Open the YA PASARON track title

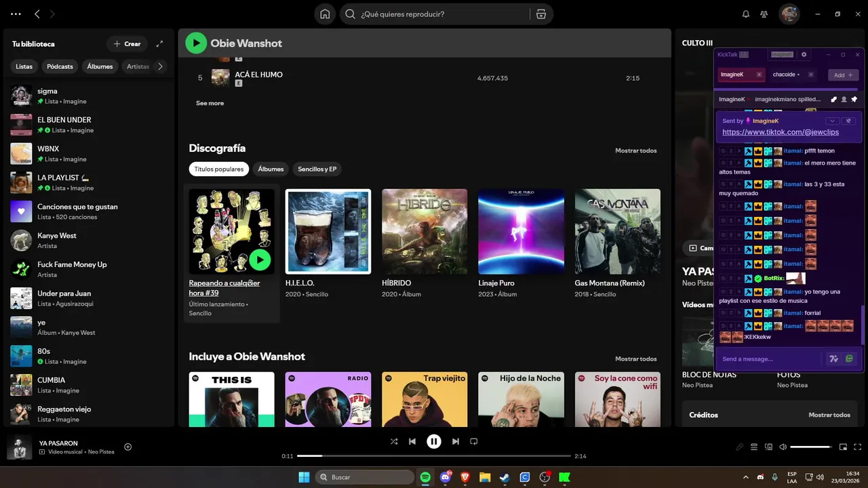(x=58, y=443)
